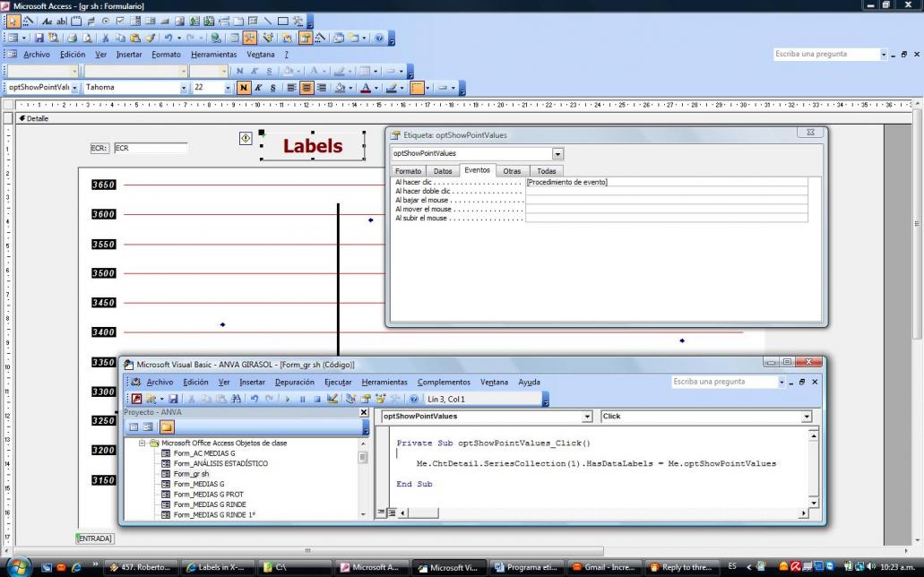Click the Print icon in Access toolbar
This screenshot has height=577, width=924.
pos(72,38)
